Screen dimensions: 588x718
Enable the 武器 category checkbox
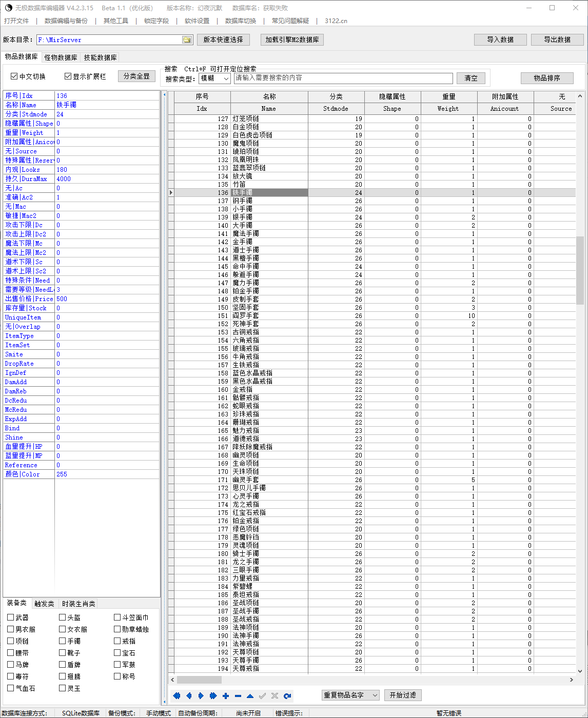(11, 617)
